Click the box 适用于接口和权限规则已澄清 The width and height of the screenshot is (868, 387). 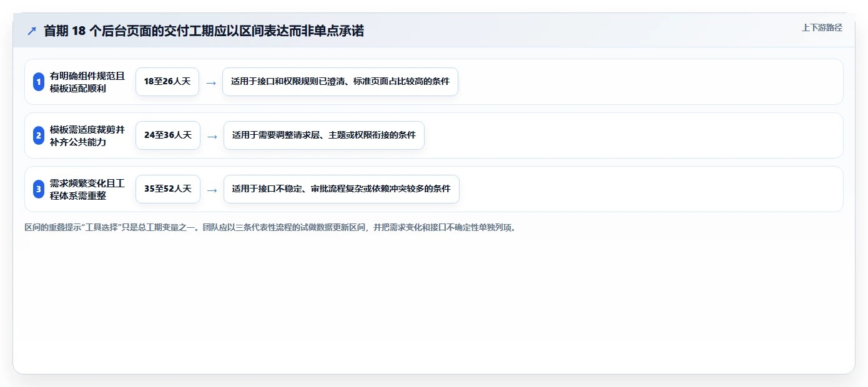coord(340,82)
